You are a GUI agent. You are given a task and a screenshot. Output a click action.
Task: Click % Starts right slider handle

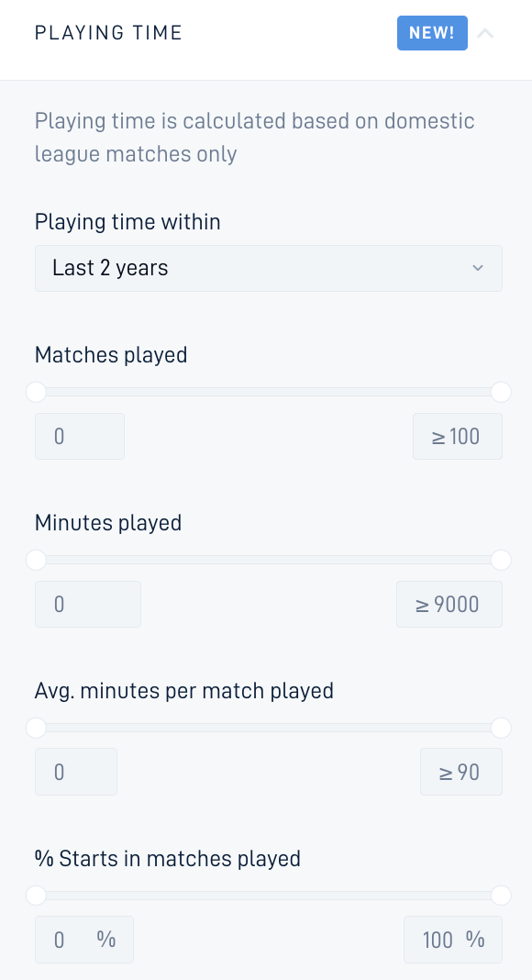(501, 896)
